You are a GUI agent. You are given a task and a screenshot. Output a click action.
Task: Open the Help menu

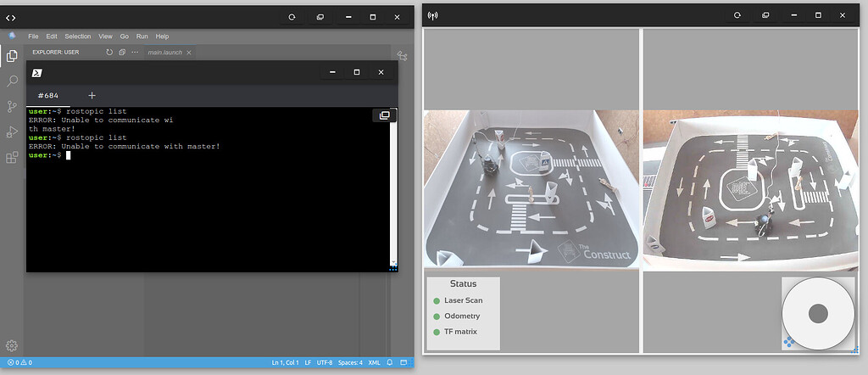[x=162, y=36]
